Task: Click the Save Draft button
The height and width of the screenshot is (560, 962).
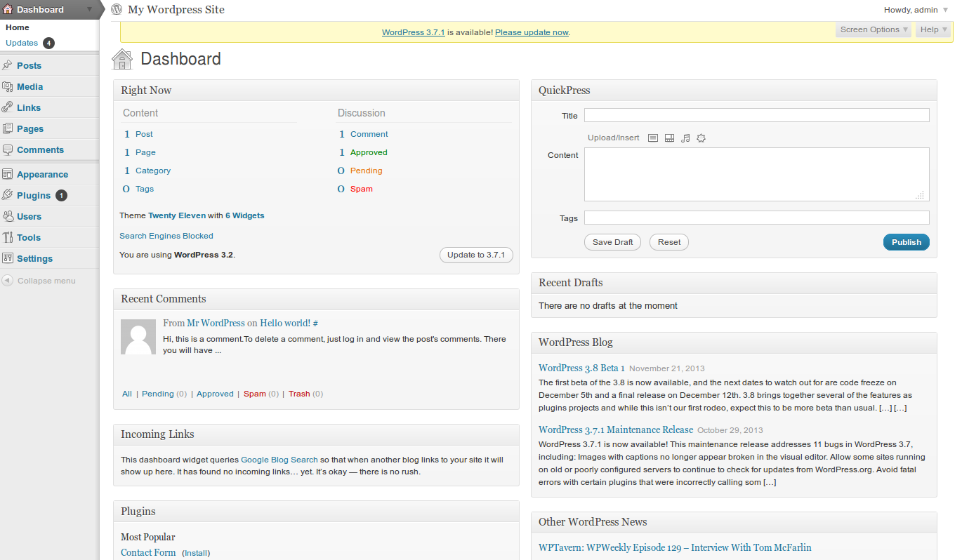Action: tap(612, 242)
